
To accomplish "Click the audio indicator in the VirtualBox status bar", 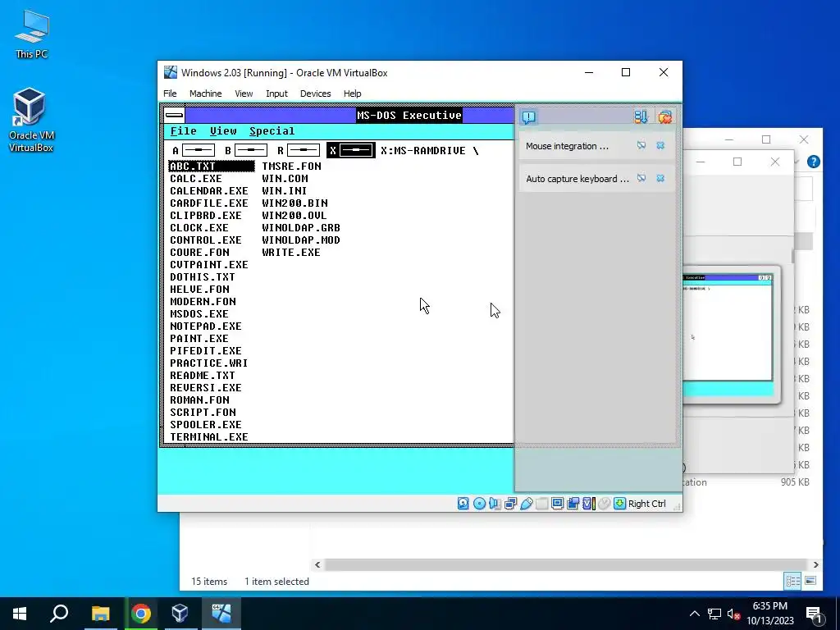I will pyautogui.click(x=495, y=504).
